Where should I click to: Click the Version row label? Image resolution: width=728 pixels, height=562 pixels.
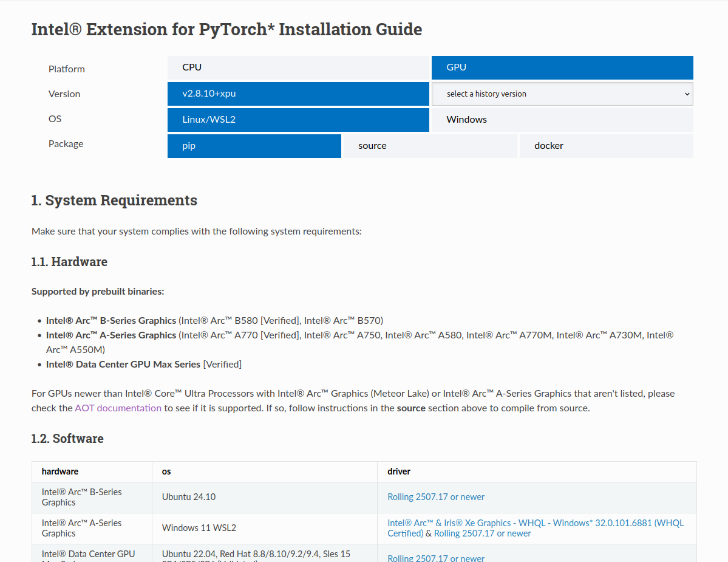pos(64,94)
